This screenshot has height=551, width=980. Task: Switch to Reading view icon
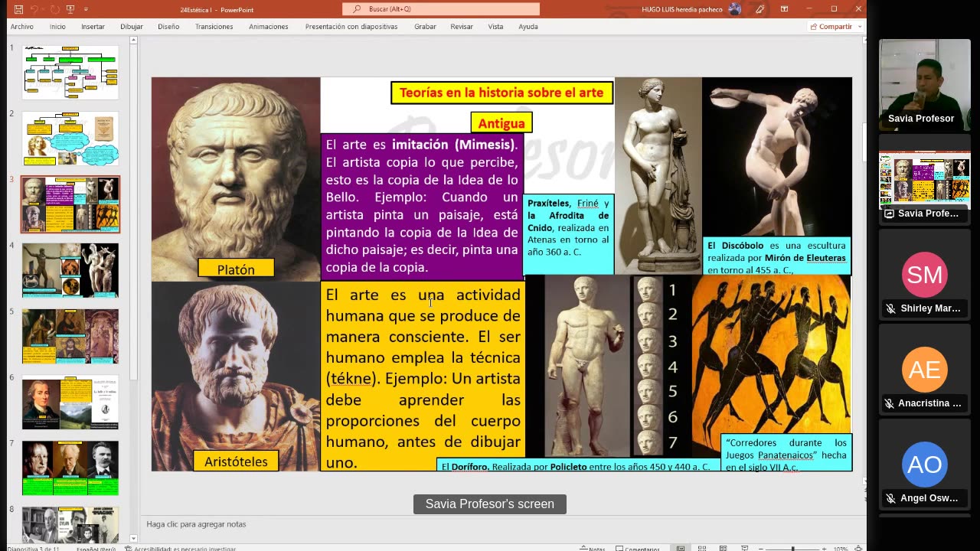723,548
